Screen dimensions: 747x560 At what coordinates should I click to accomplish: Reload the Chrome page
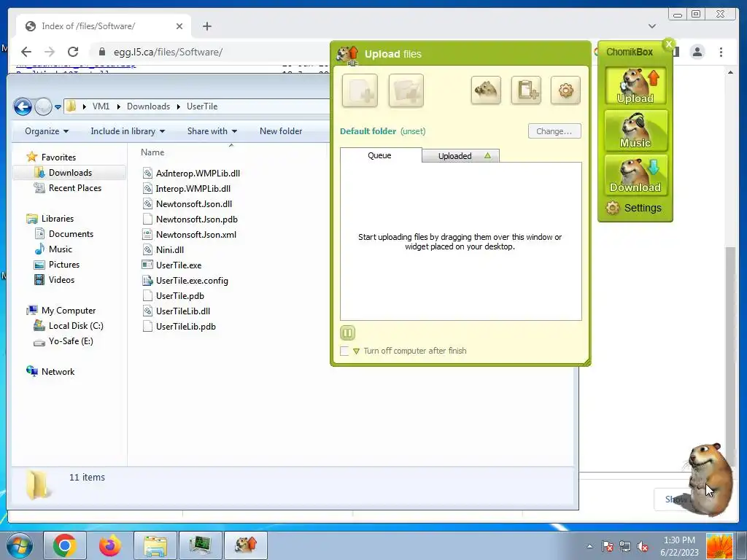(x=72, y=52)
